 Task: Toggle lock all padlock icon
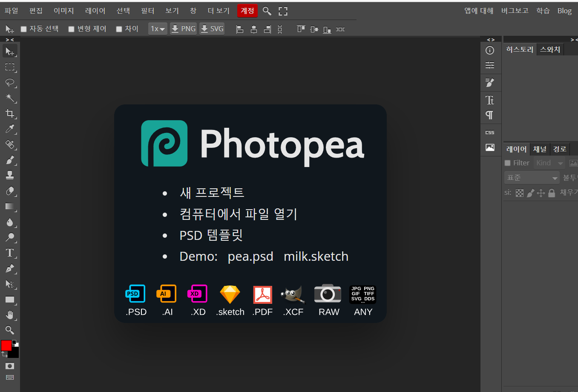(x=552, y=193)
